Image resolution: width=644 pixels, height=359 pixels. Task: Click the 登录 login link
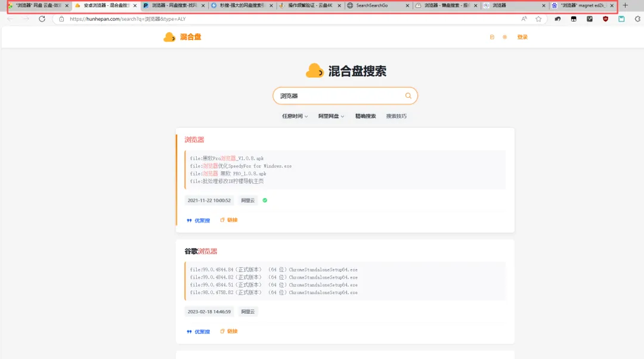tap(522, 37)
